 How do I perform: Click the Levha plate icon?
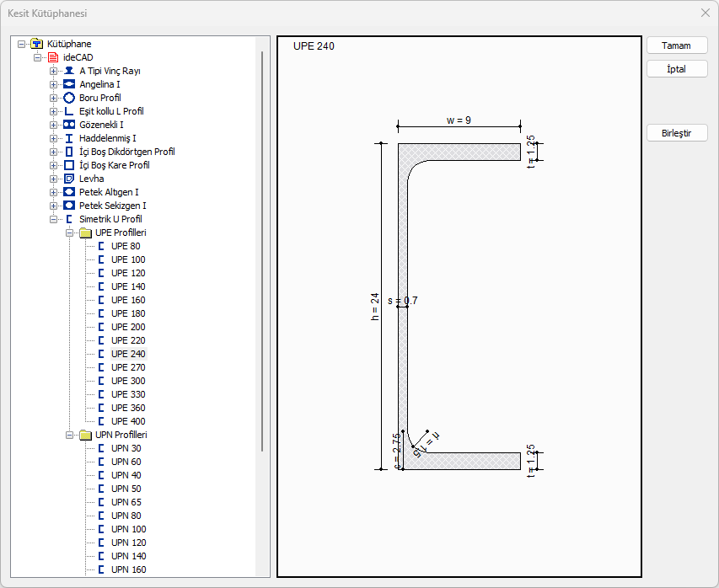click(69, 179)
